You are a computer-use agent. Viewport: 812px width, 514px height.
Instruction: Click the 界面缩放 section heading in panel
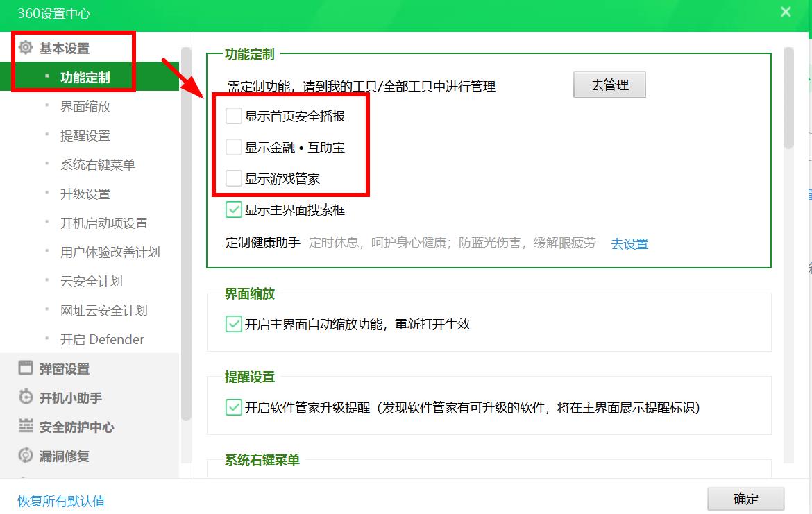pos(250,293)
